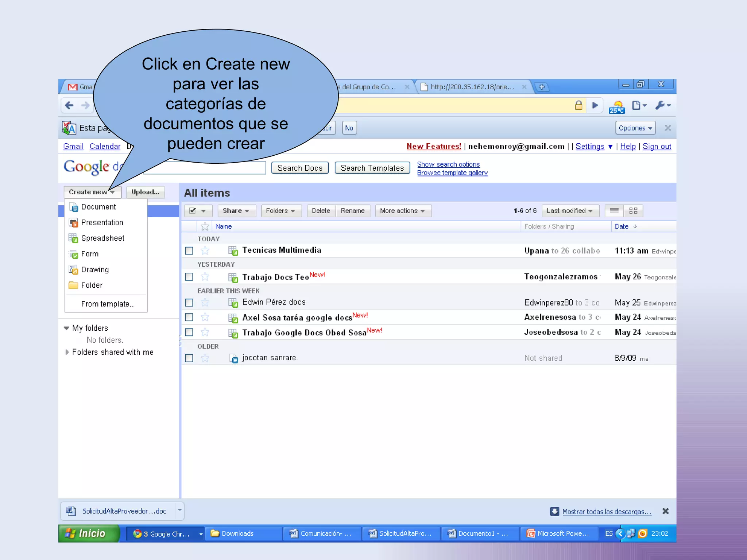Click the Search Templates button
The width and height of the screenshot is (747, 560).
(372, 168)
